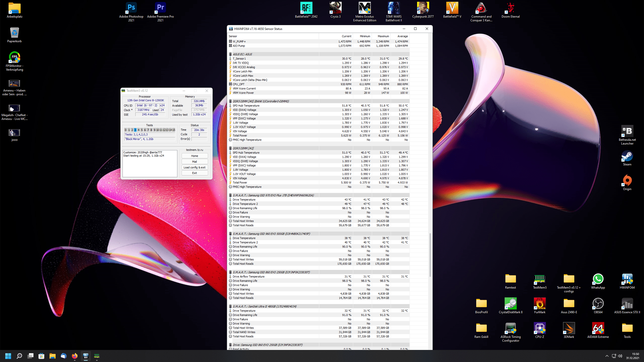Open the CrystalDiskMark 8 shortcut
Screen dimensions: 644x362
pos(510,304)
